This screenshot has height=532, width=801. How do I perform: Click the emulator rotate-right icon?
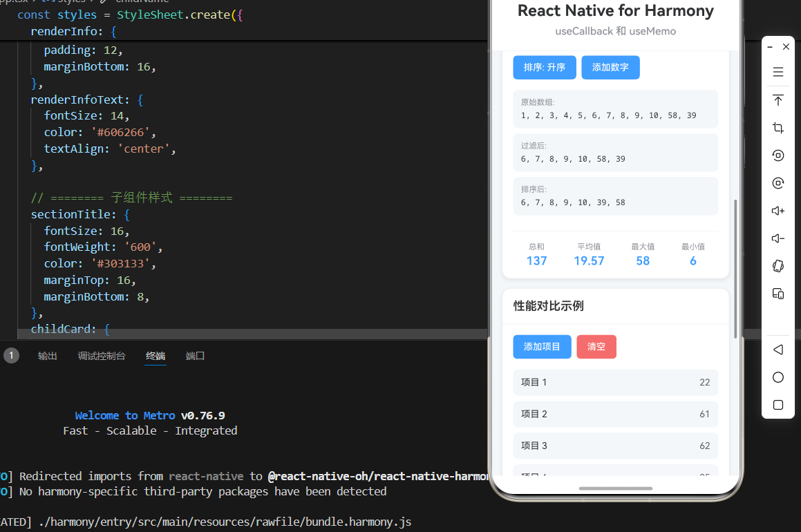[x=778, y=183]
